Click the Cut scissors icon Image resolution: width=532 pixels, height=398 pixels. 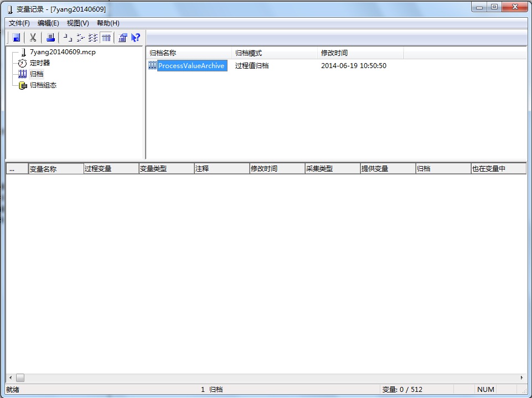[33, 38]
